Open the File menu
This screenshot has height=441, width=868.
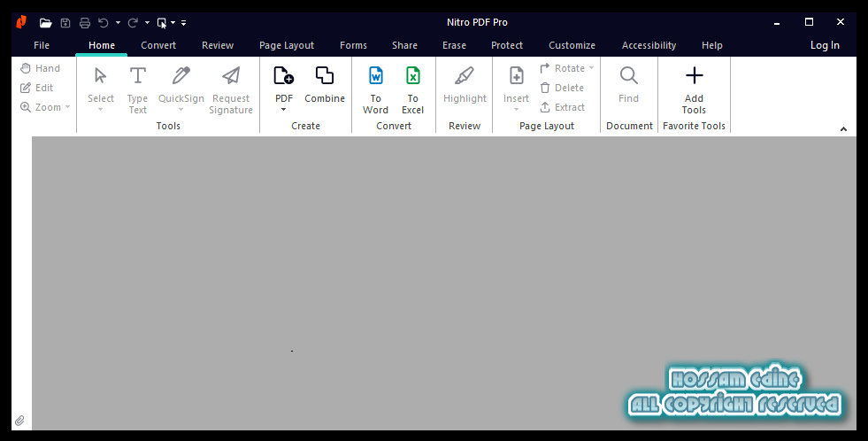point(42,45)
